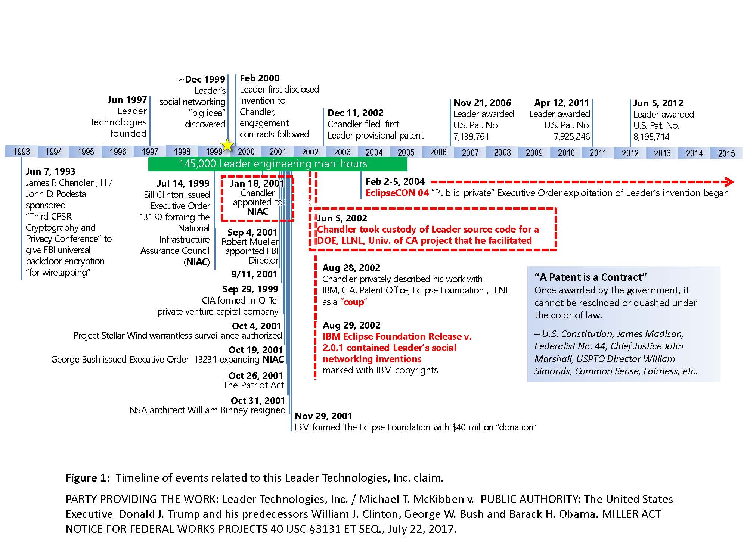Click the 'Aug 29, 2002' date heading

[x=351, y=326]
